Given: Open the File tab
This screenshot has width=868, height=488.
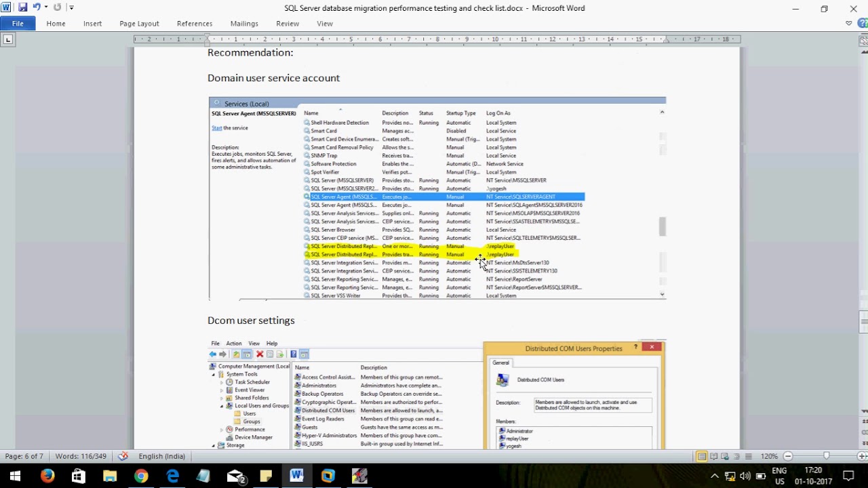Looking at the screenshot, I should (x=18, y=23).
